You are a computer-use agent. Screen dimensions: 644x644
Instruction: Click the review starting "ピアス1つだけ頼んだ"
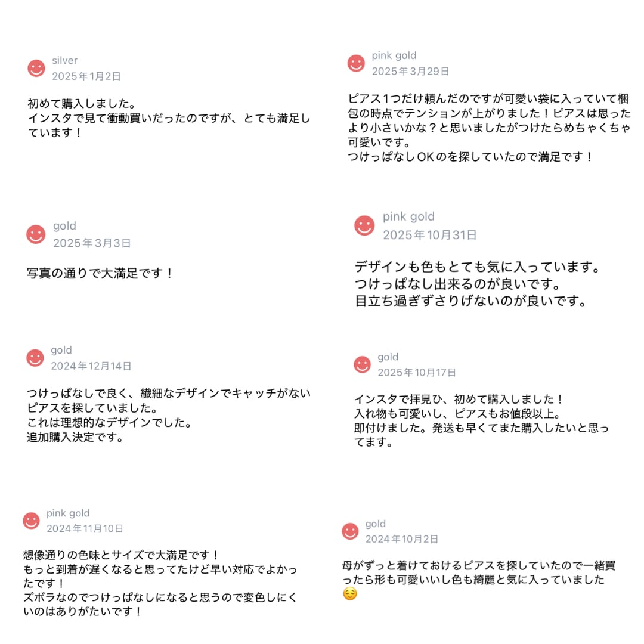489,128
